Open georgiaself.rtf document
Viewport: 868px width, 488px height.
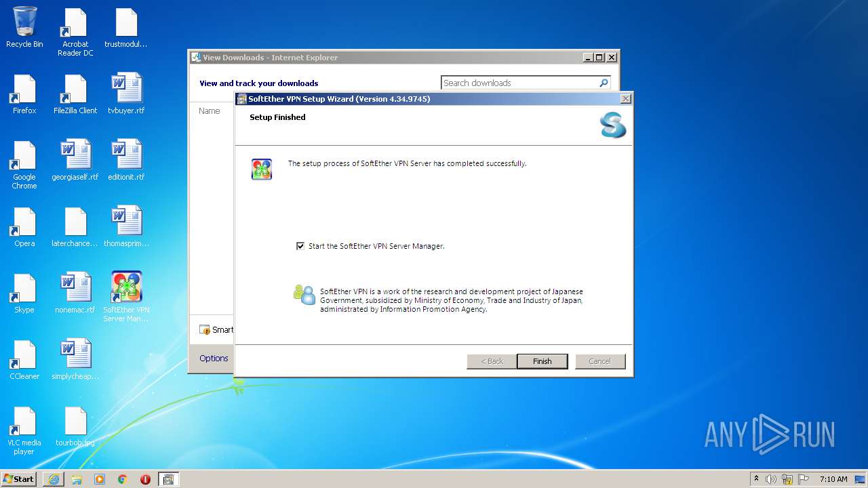click(x=75, y=160)
